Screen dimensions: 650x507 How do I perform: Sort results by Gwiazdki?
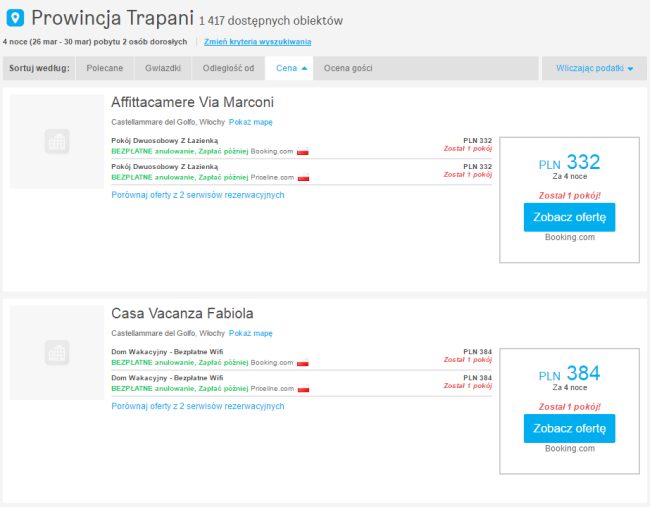pyautogui.click(x=162, y=68)
